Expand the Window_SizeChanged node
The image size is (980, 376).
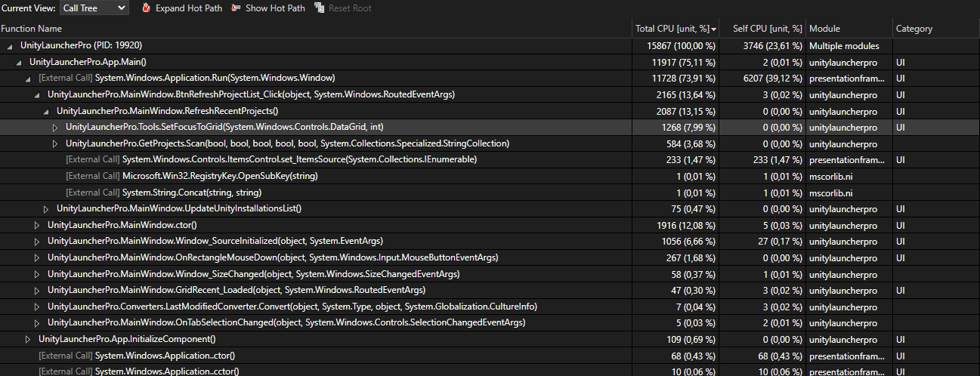(x=37, y=273)
